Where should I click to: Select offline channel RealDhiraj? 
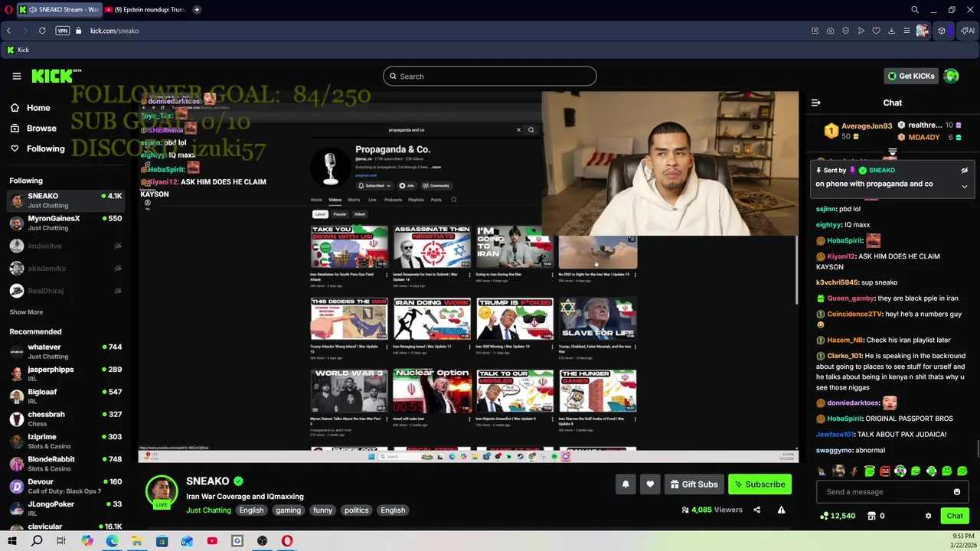pyautogui.click(x=66, y=291)
